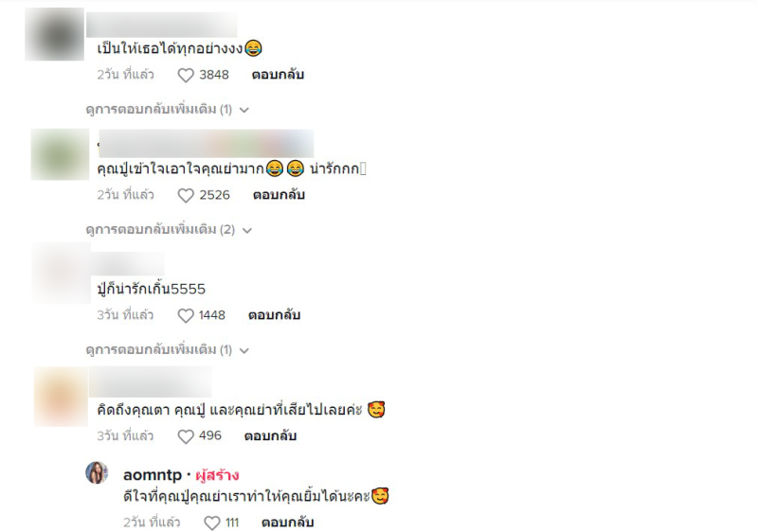This screenshot has width=758, height=532.
Task: Expand replies under the 1448-like comment
Action: tap(168, 349)
